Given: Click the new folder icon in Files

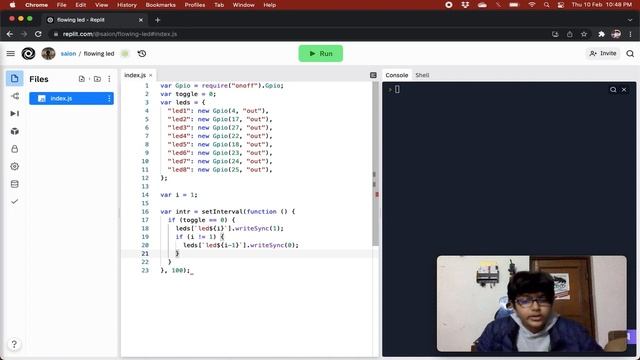Looking at the screenshot, I should point(97,79).
